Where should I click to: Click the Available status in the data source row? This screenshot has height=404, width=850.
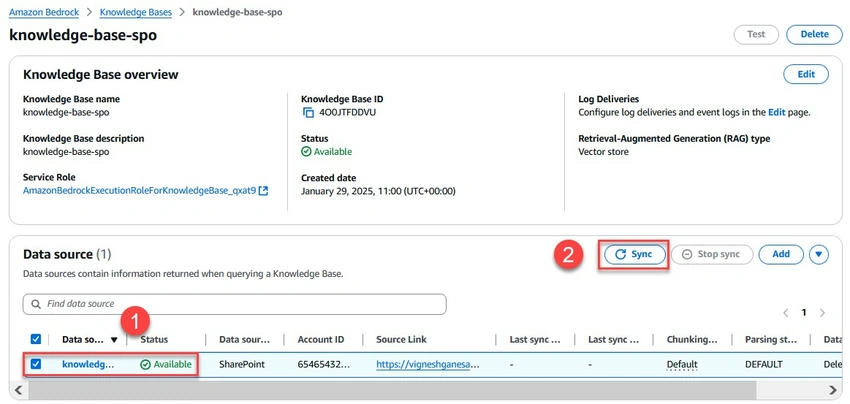166,364
